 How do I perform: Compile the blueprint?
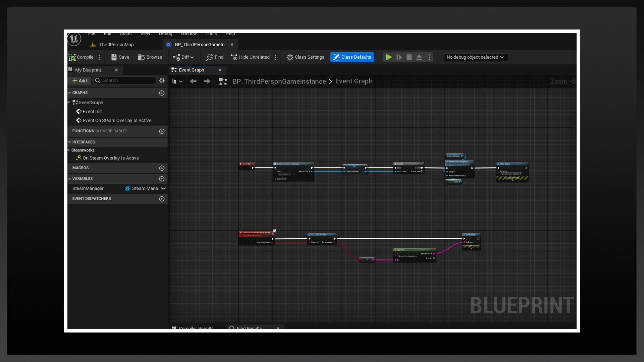coord(82,57)
